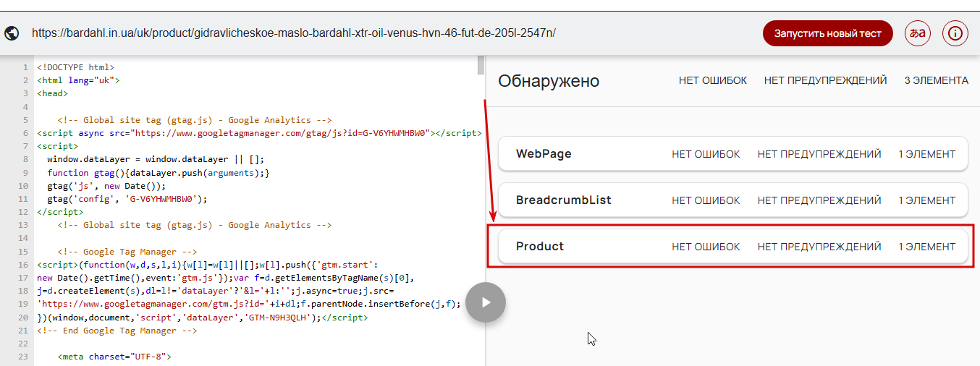This screenshot has width=980, height=366.
Task: Click НЕТ ОШИБОК in the Обнаружено header
Action: (713, 80)
